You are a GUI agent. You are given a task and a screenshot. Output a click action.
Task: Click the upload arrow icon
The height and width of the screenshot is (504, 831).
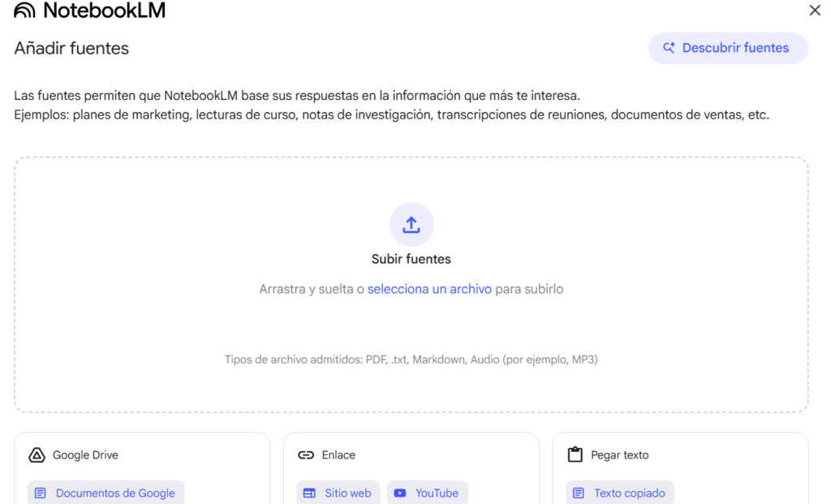point(411,225)
